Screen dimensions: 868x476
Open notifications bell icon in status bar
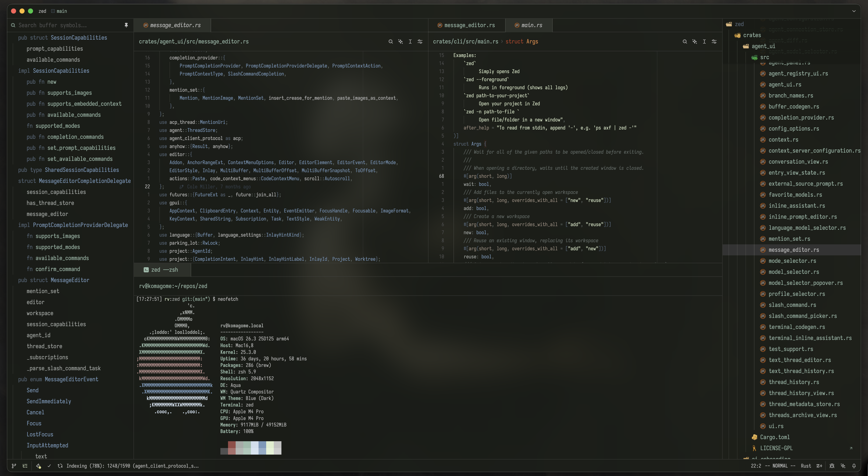pos(854,466)
